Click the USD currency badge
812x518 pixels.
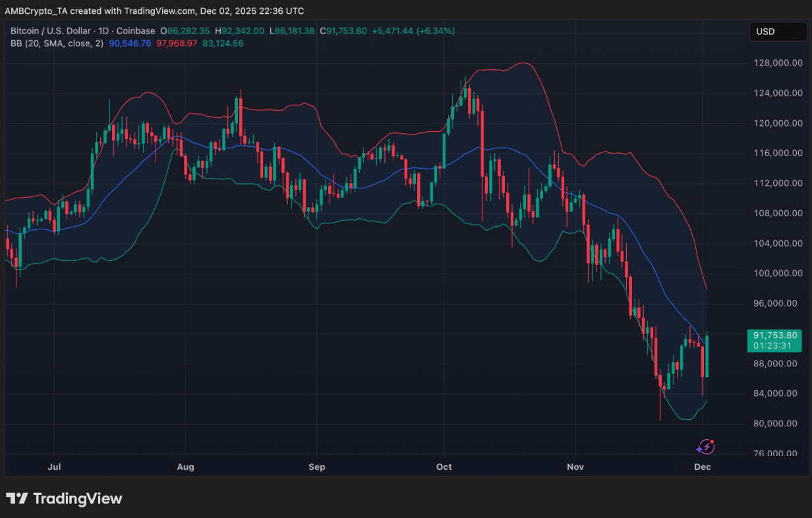(778, 31)
